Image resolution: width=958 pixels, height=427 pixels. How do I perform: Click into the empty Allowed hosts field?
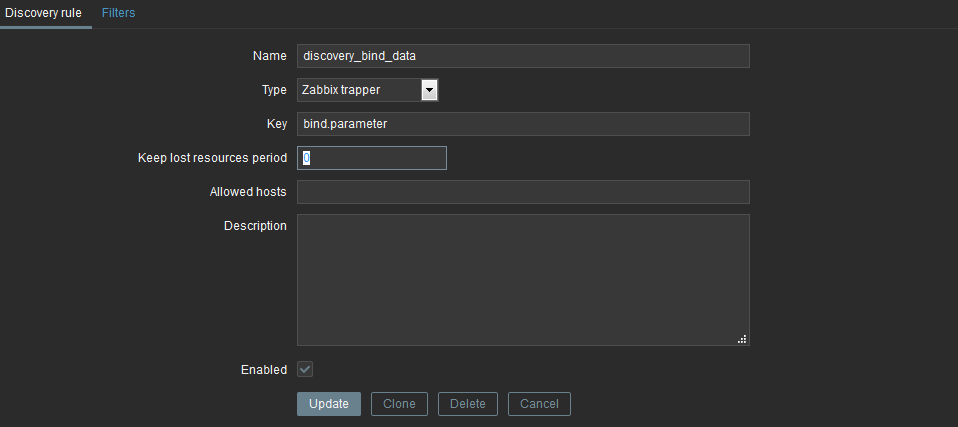click(x=523, y=192)
